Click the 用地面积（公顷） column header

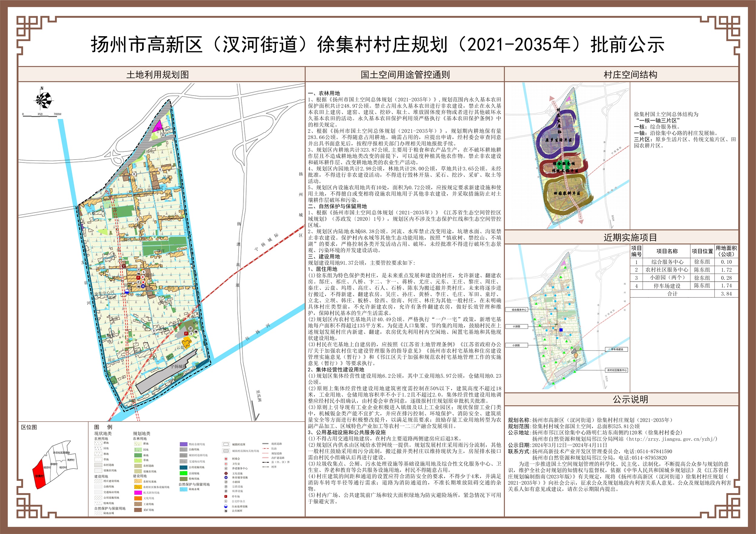(x=726, y=251)
